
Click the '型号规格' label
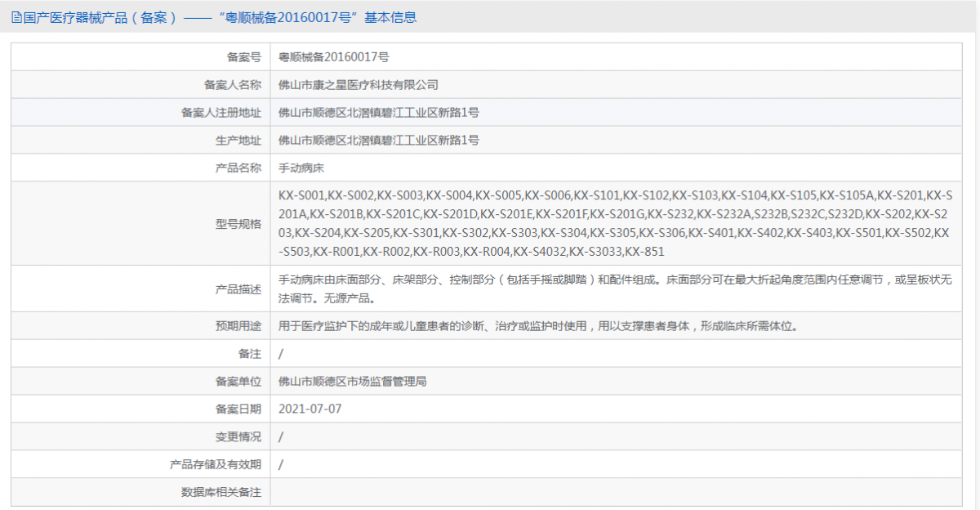238,223
